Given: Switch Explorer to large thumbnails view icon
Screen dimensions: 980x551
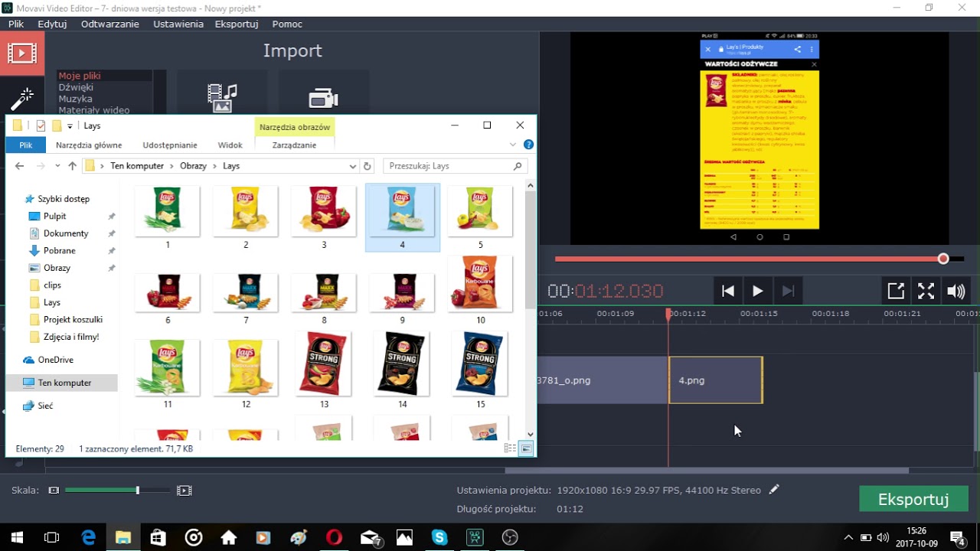Looking at the screenshot, I should (526, 448).
